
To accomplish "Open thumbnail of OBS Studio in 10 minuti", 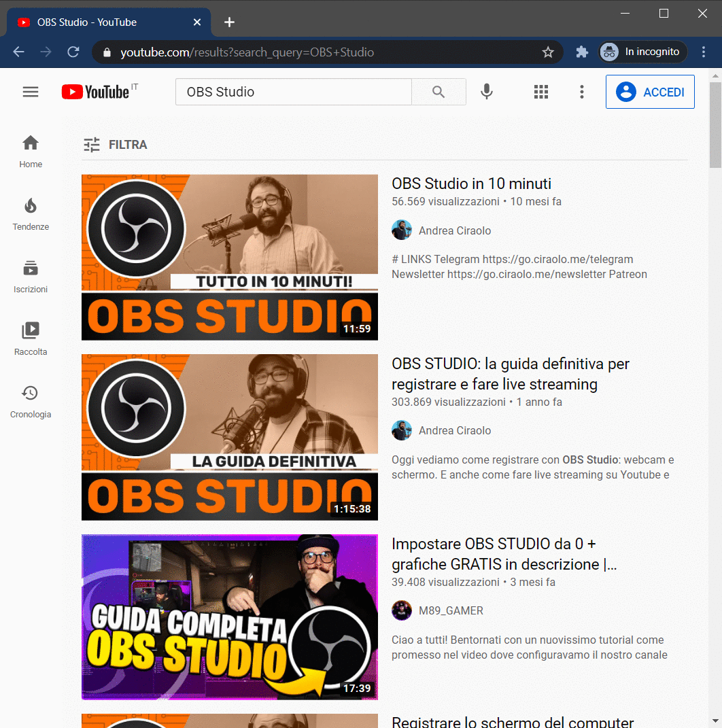I will point(230,258).
